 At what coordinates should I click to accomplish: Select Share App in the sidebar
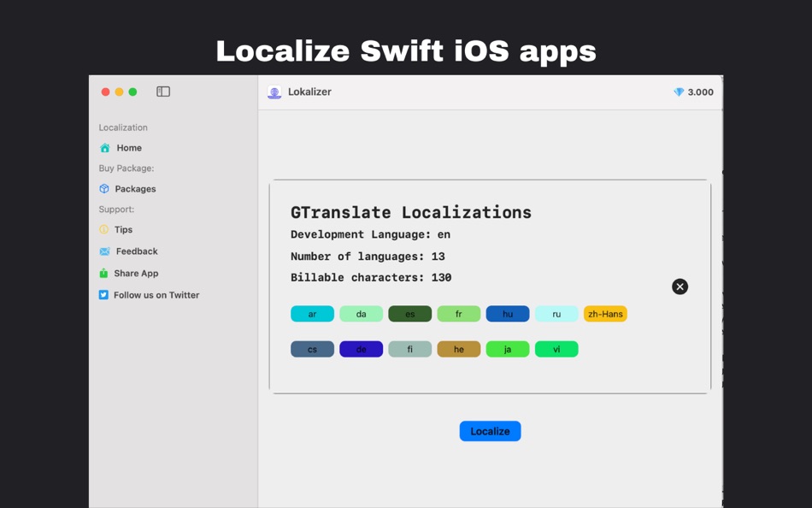(136, 273)
